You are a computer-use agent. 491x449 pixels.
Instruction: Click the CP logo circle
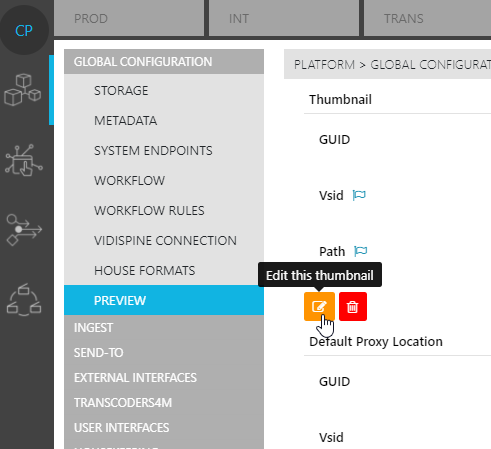click(x=24, y=30)
